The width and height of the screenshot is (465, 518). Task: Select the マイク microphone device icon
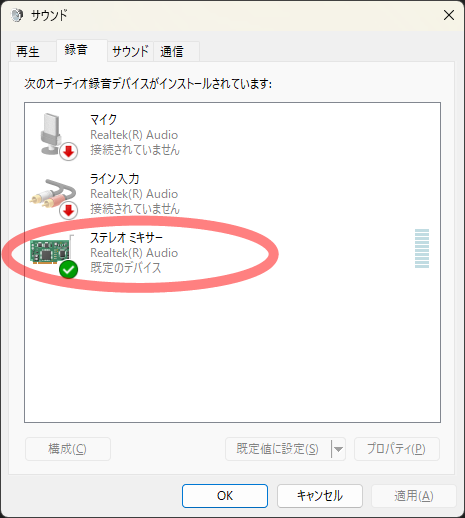[x=54, y=136]
